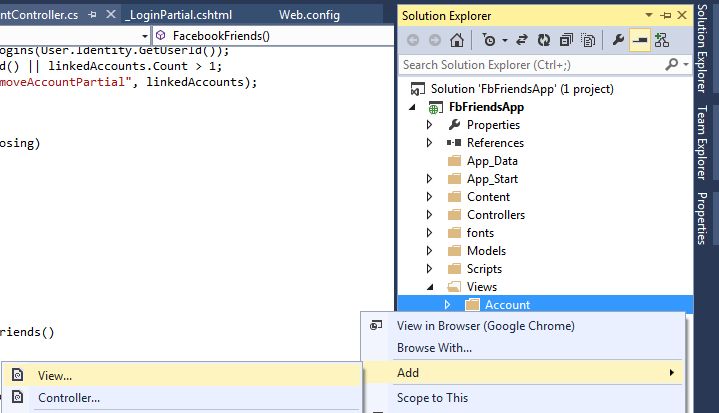Open the search options dropdown arrow

[686, 65]
